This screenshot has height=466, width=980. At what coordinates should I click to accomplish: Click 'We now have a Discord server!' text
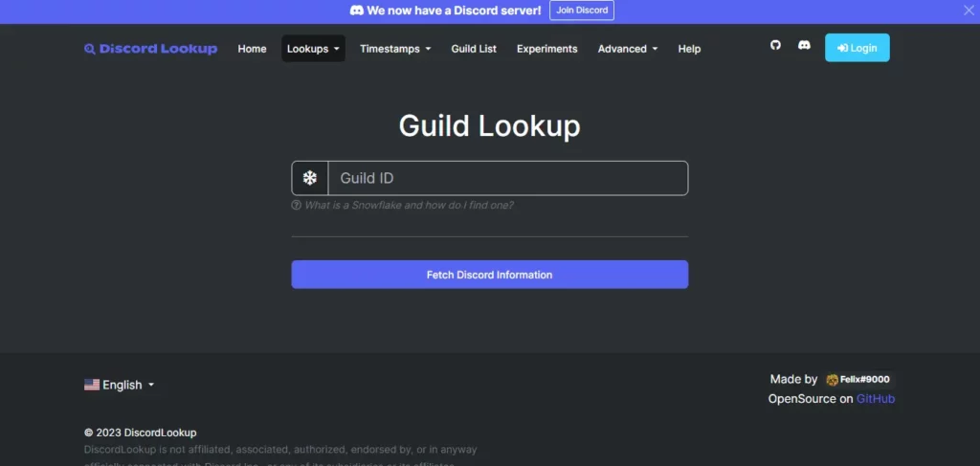click(x=454, y=11)
